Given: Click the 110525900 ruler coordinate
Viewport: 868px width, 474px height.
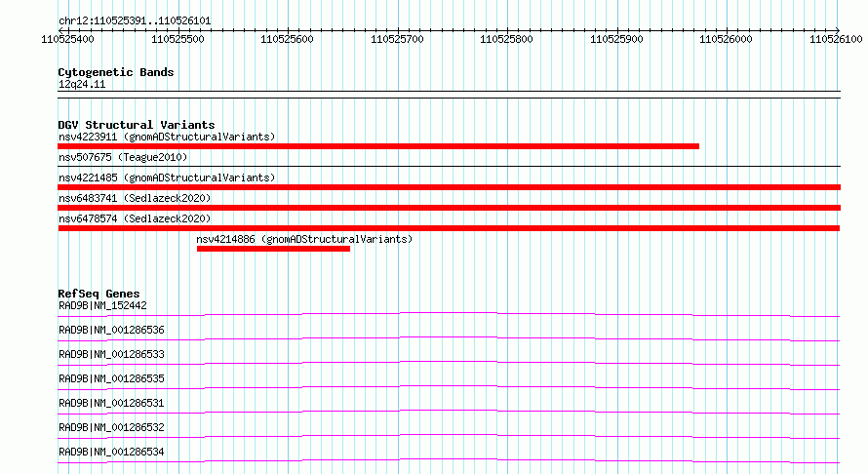Looking at the screenshot, I should [x=616, y=39].
